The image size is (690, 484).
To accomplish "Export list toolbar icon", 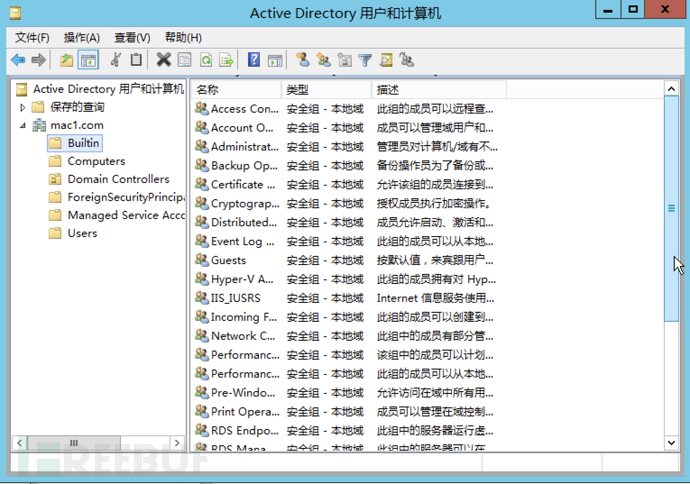I will pos(227,60).
